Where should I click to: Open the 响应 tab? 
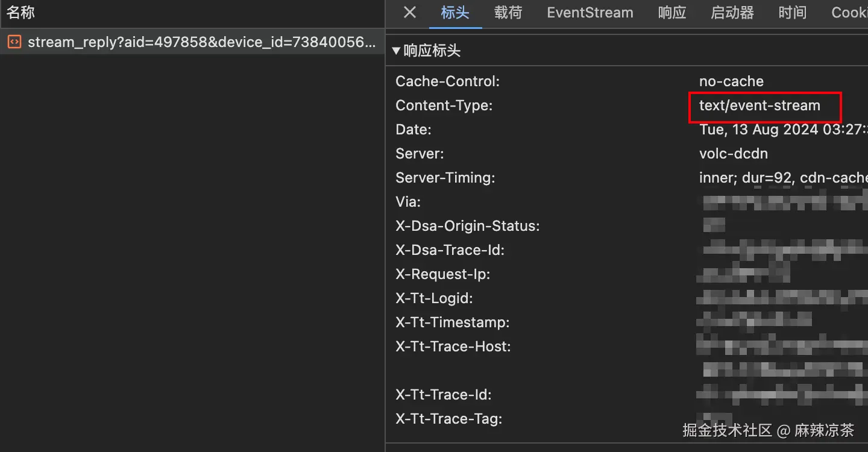672,13
